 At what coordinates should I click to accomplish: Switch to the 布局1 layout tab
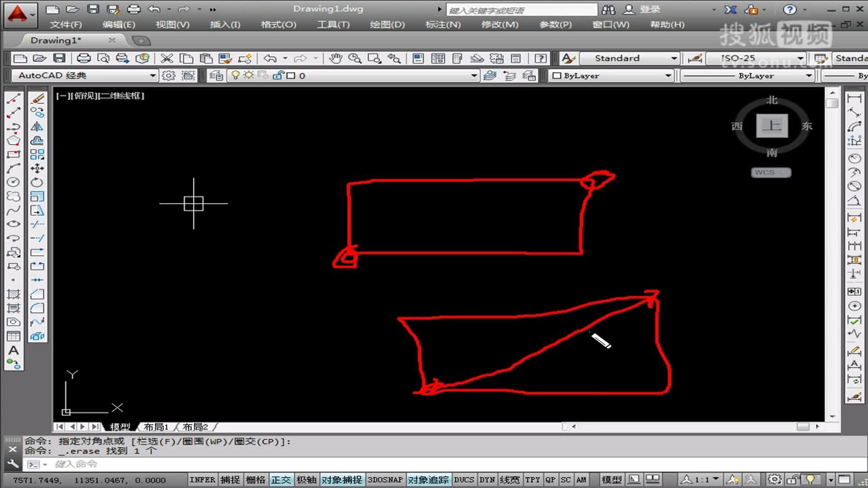pos(156,427)
